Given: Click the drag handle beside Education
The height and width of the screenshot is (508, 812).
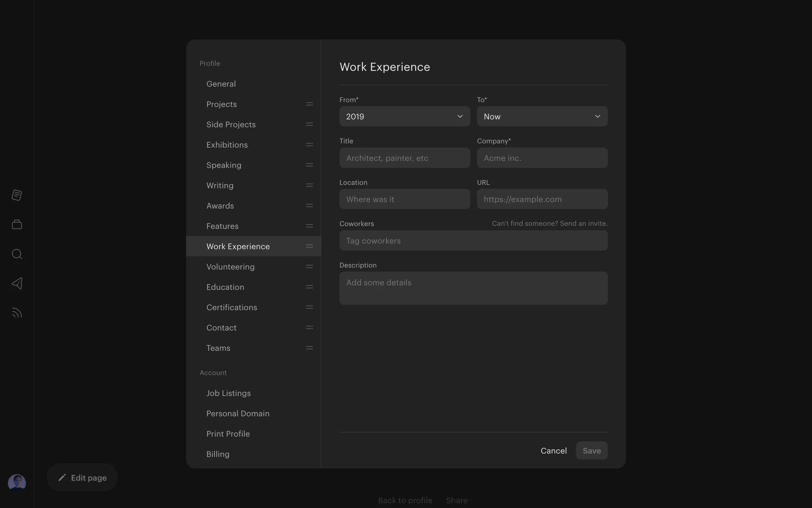Looking at the screenshot, I should [x=309, y=287].
